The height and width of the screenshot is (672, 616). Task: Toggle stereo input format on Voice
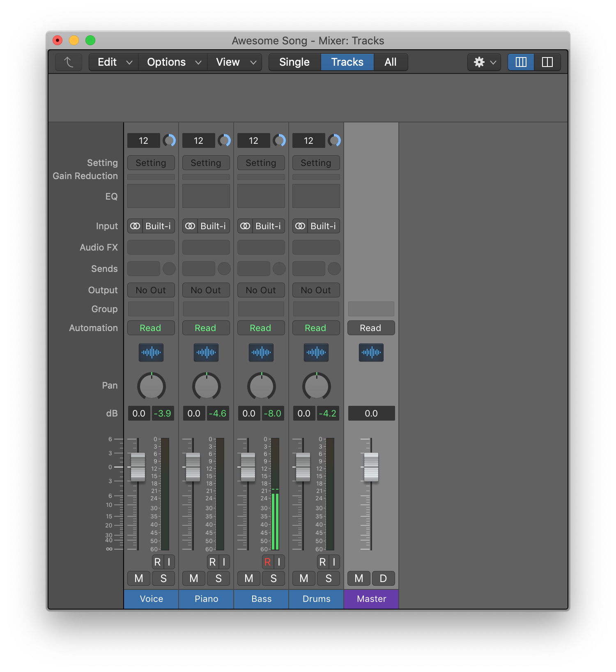[x=135, y=226]
